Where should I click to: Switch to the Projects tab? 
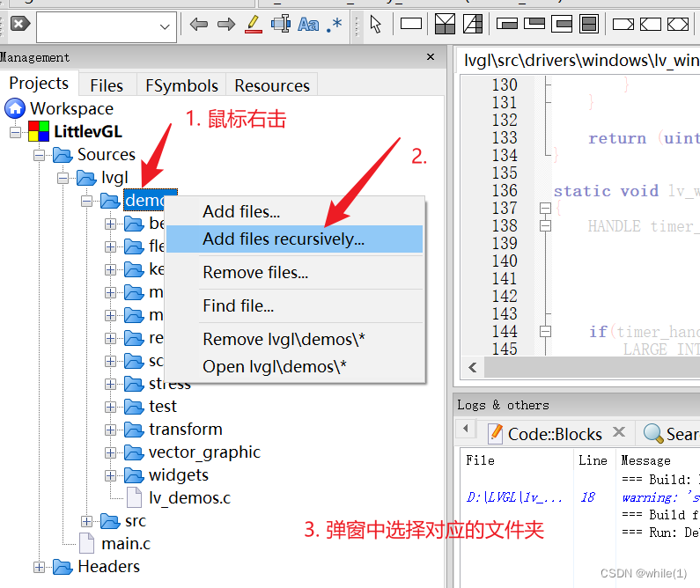pos(39,84)
